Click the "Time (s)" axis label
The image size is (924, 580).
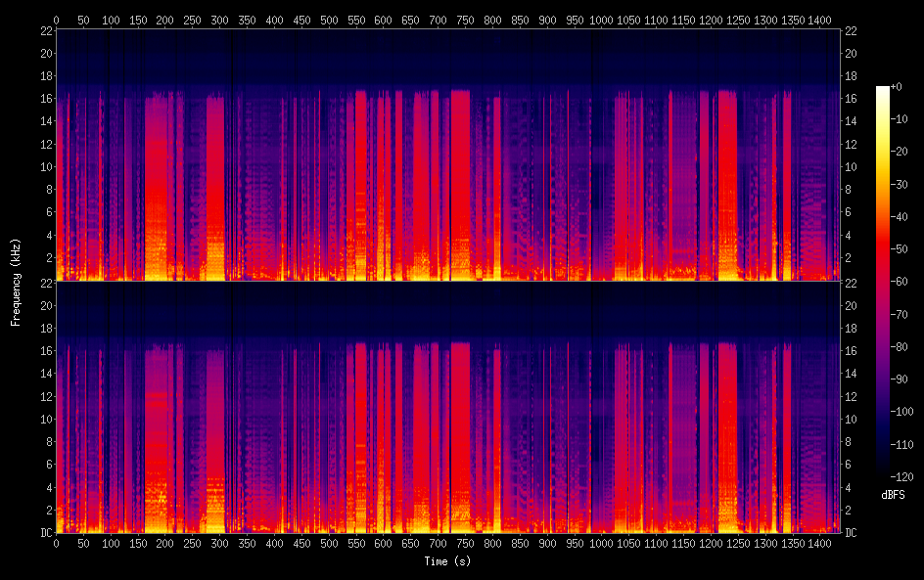(x=447, y=561)
